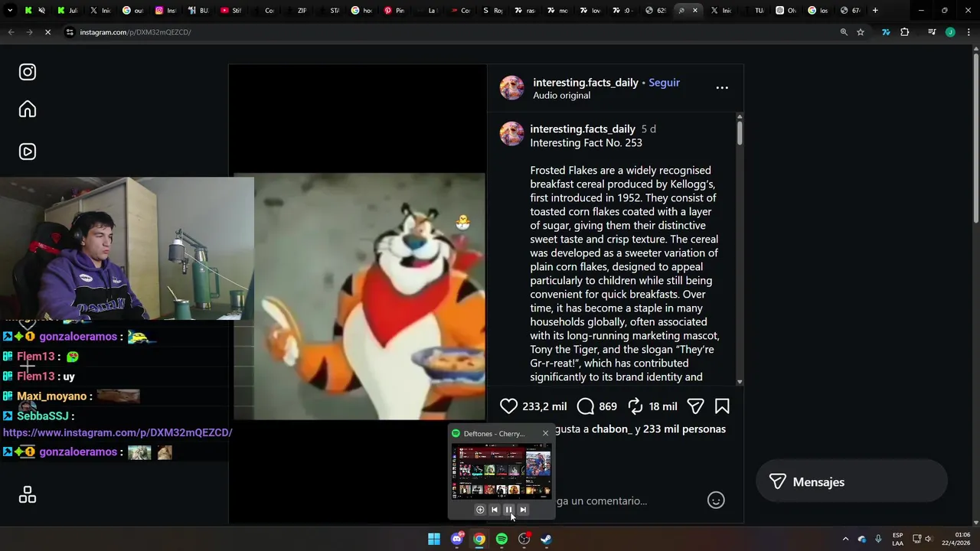This screenshot has width=980, height=551.
Task: Click the instagram.com address bar
Action: tap(452, 32)
